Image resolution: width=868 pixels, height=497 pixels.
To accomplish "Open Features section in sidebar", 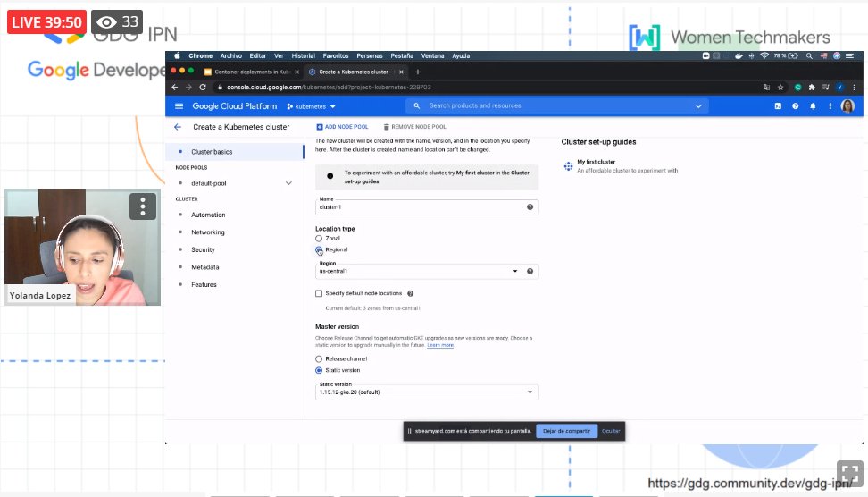I will point(204,285).
